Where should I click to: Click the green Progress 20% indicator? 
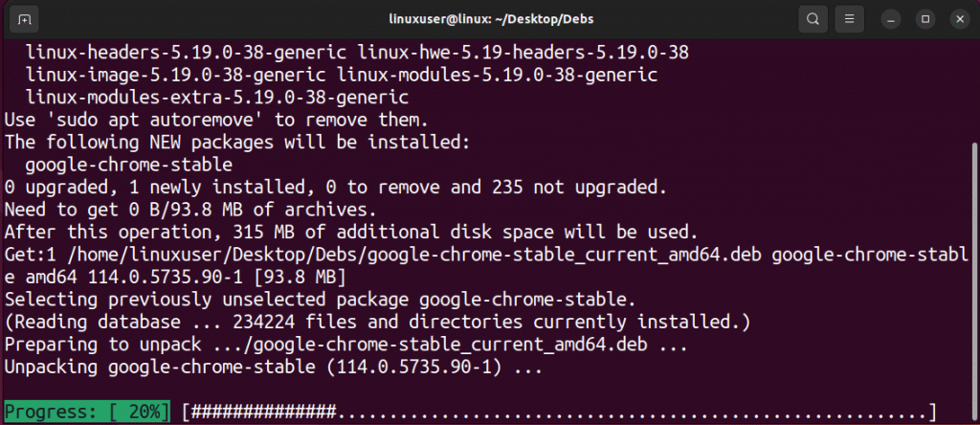pos(87,412)
